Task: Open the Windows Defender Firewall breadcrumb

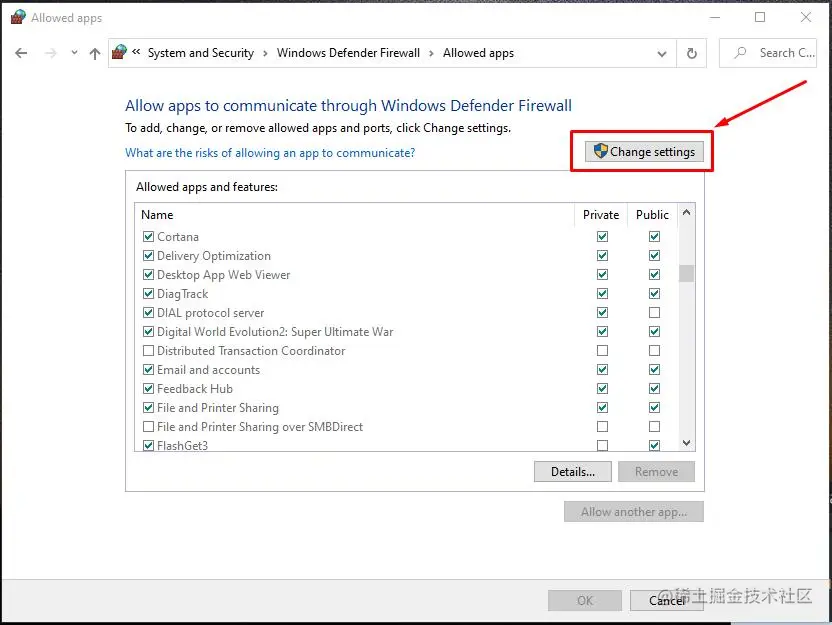Action: click(348, 53)
